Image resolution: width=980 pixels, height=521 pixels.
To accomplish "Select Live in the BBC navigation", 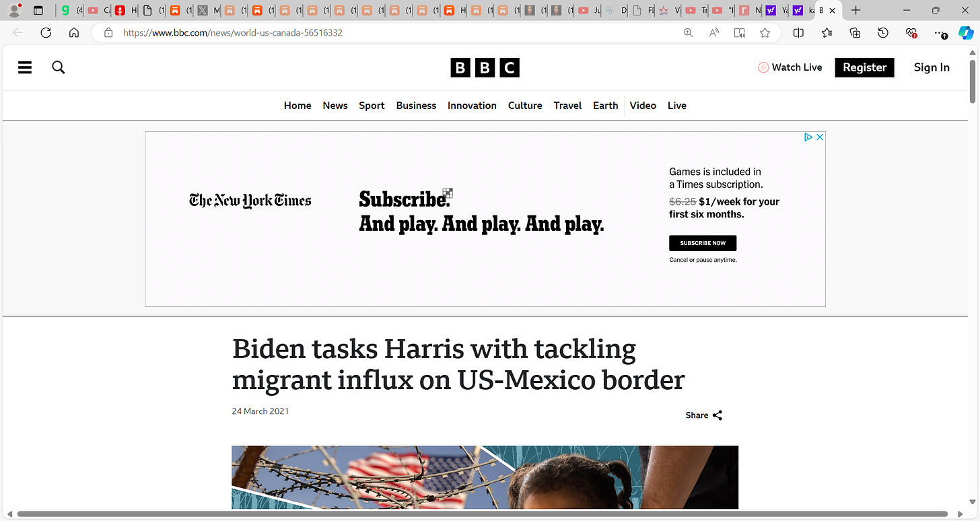I will (677, 106).
